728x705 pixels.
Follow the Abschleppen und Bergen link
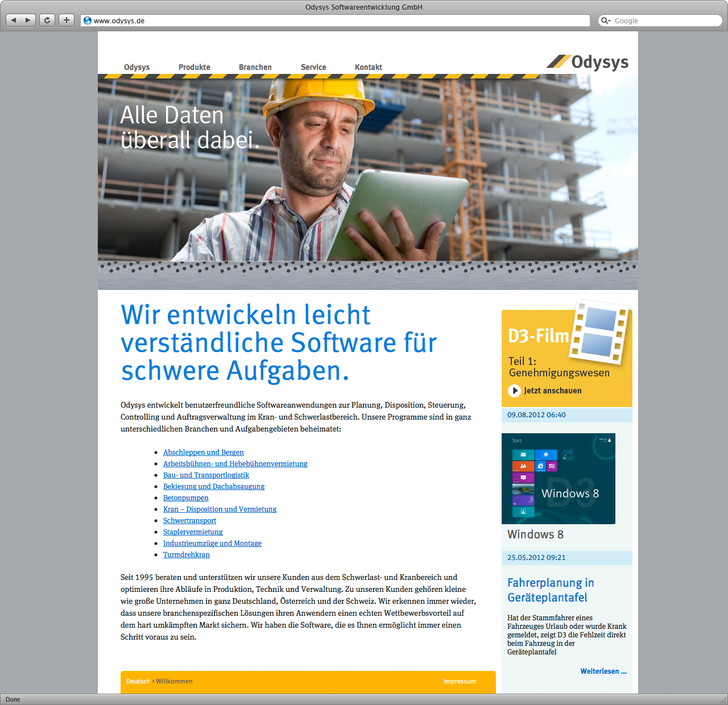click(x=203, y=453)
